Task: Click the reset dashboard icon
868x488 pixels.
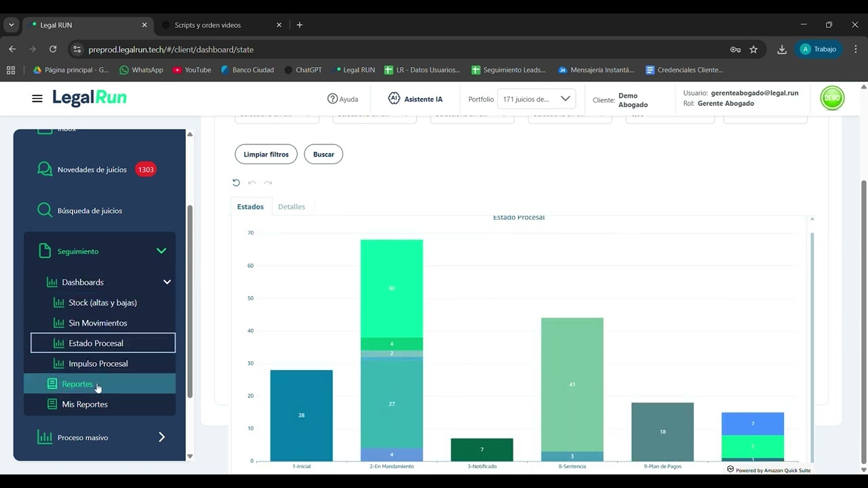Action: (236, 182)
